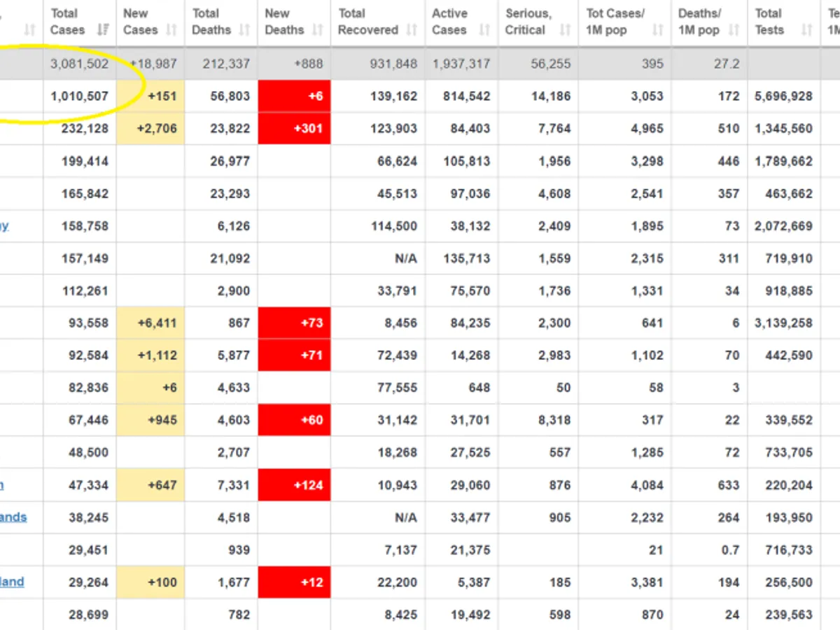This screenshot has width=840, height=630.
Task: Click the Deaths/1M pop sort arrows
Action: (733, 30)
